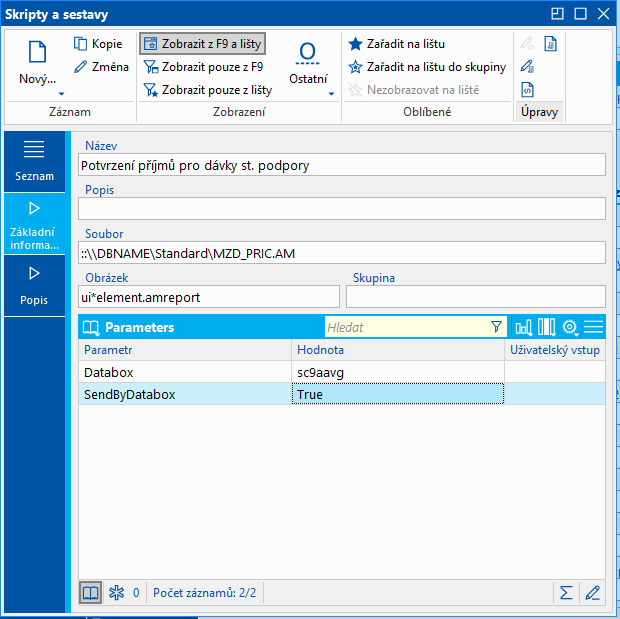Click the document report icon in Úpravy
620x619 pixels.
(x=550, y=44)
